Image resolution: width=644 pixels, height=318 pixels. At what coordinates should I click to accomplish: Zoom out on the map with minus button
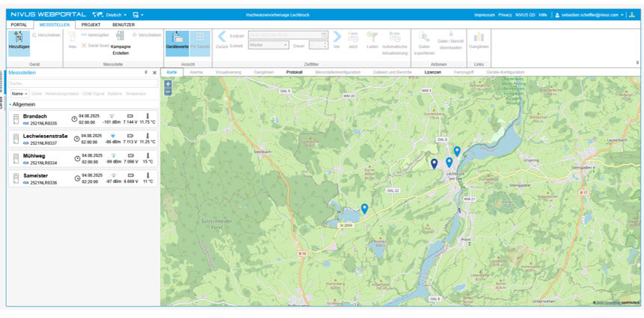168,91
